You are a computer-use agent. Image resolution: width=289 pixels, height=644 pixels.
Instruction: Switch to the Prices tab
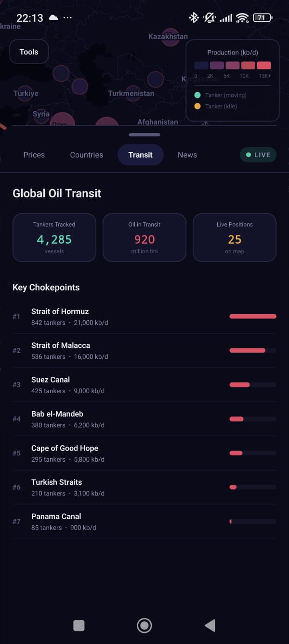tap(34, 155)
